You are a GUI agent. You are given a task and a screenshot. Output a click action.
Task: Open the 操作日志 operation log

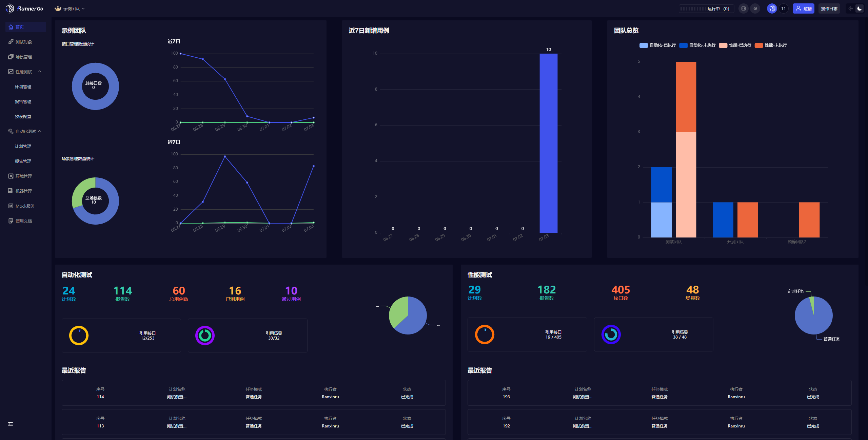(829, 8)
